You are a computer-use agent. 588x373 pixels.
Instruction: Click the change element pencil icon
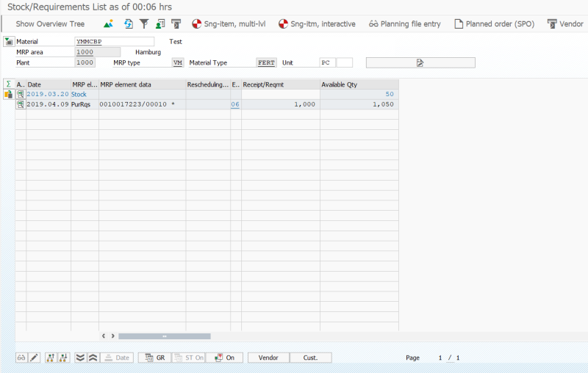coord(34,358)
